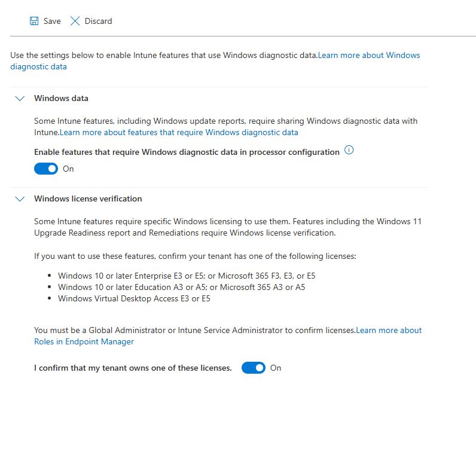The image size is (476, 458).
Task: Open info tooltip for diagnostic data setting
Action: [x=349, y=150]
